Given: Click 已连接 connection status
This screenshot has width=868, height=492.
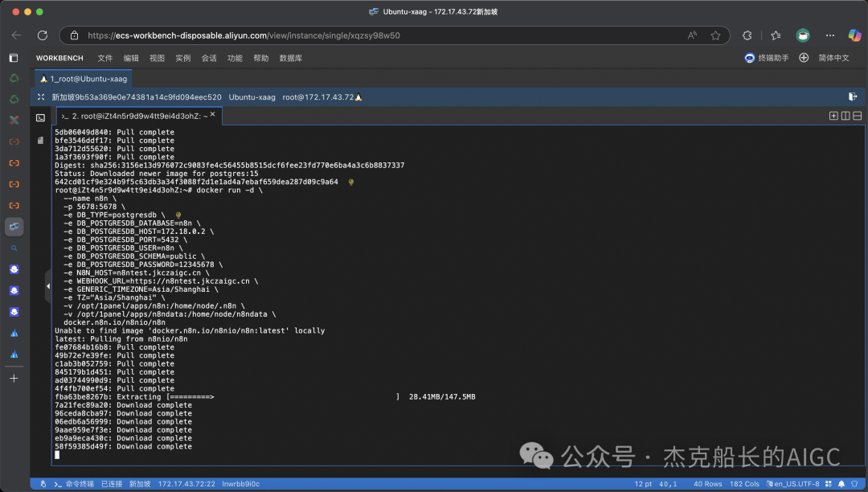Looking at the screenshot, I should [x=112, y=484].
